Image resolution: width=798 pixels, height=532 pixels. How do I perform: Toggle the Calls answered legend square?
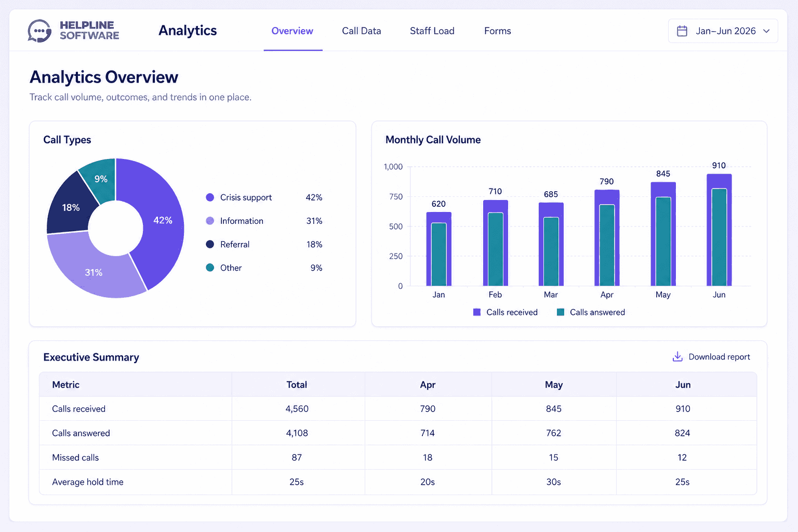click(x=561, y=312)
